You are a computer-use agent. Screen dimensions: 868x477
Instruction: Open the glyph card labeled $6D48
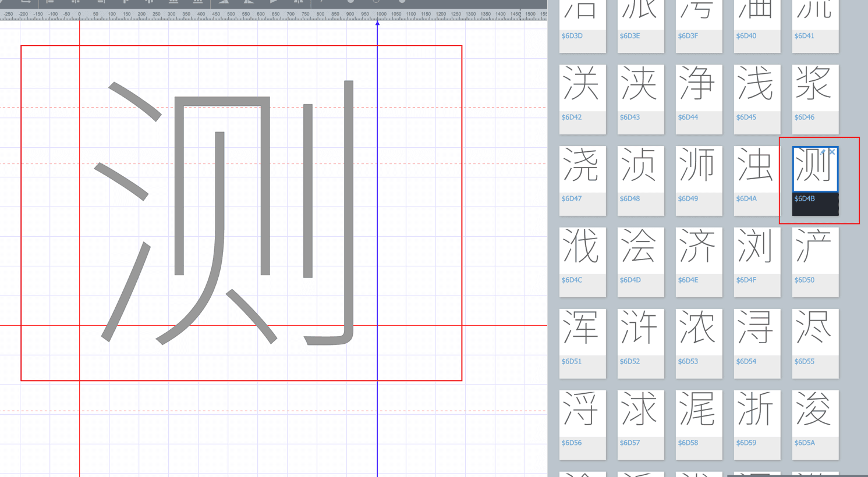click(x=640, y=181)
